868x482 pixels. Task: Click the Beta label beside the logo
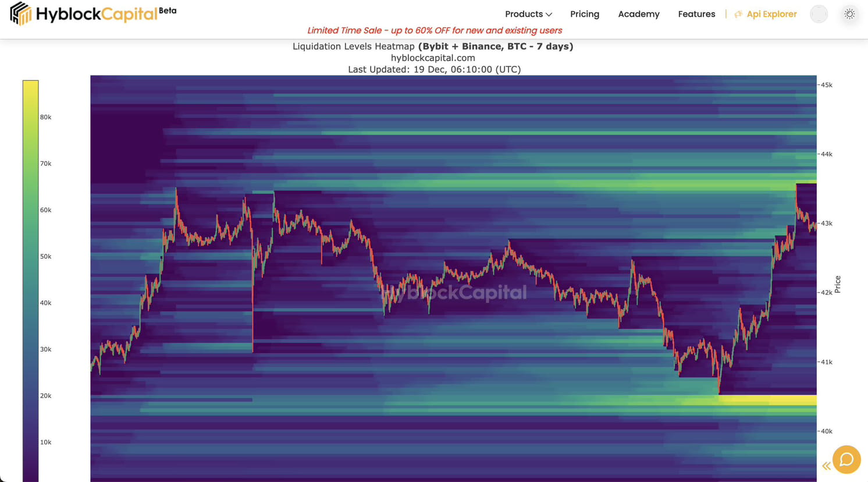point(168,10)
